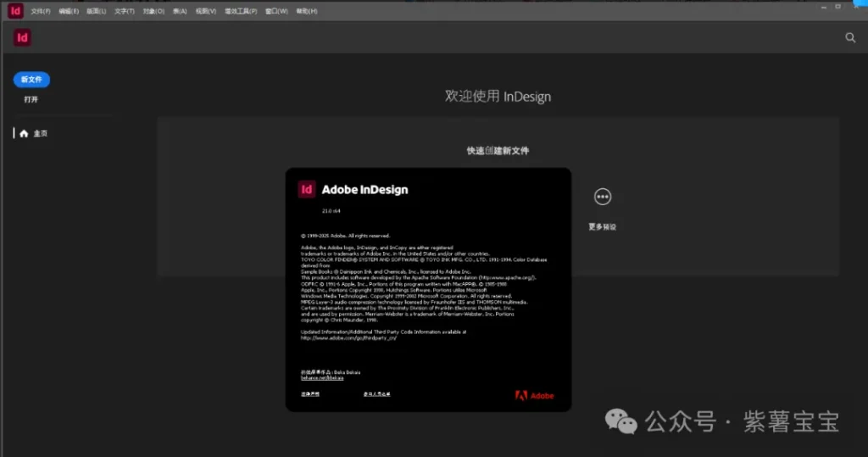Open the 帮助(H) Help menu
868x457 pixels.
click(x=307, y=11)
